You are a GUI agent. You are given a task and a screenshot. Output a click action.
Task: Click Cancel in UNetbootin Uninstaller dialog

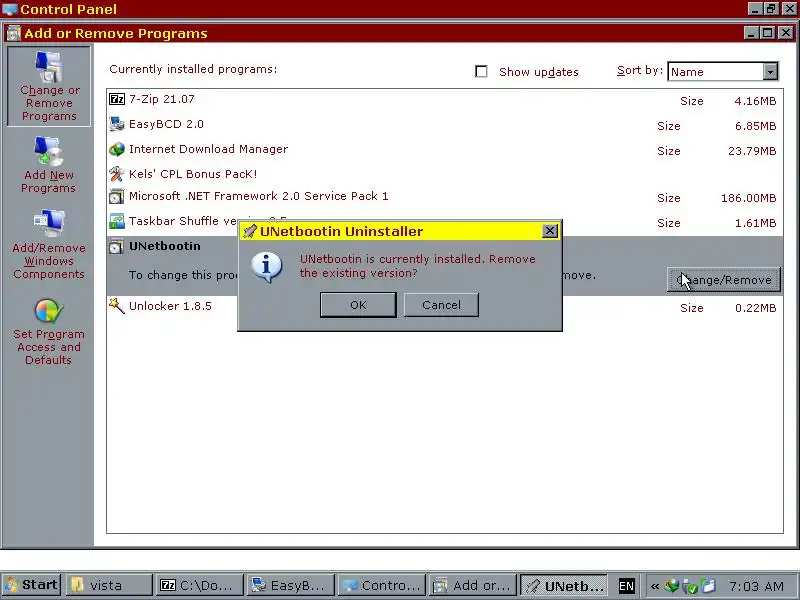pyautogui.click(x=441, y=305)
